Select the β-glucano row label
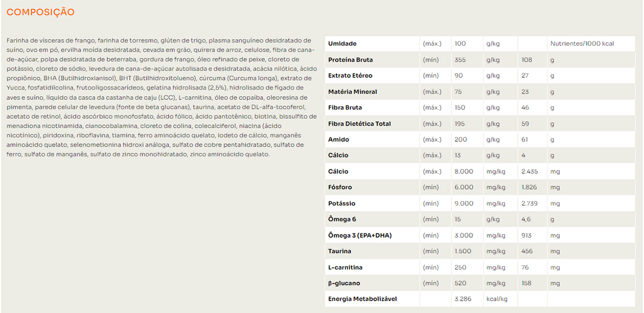Image resolution: width=644 pixels, height=313 pixels. tap(344, 283)
